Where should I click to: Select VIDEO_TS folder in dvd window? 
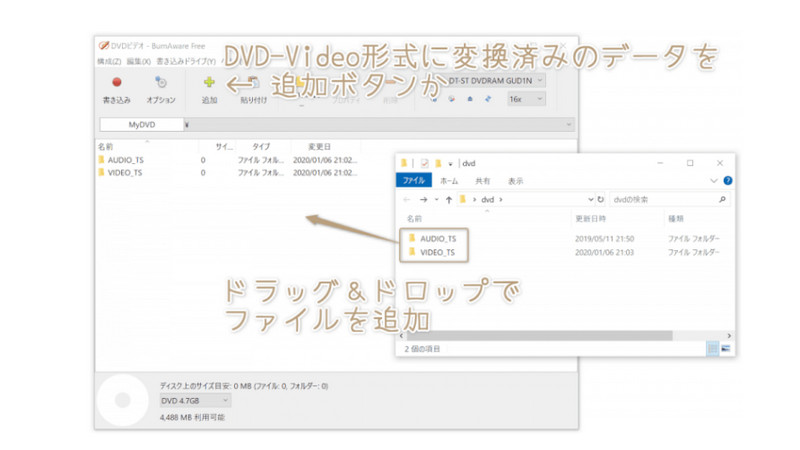coord(437,253)
